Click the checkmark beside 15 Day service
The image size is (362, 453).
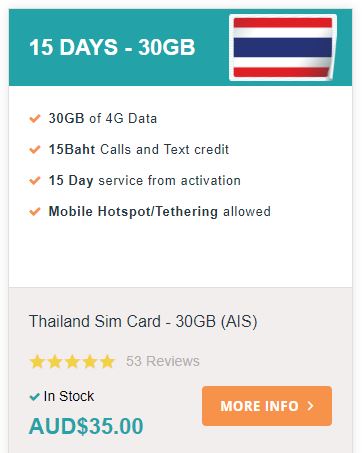pos(35,181)
